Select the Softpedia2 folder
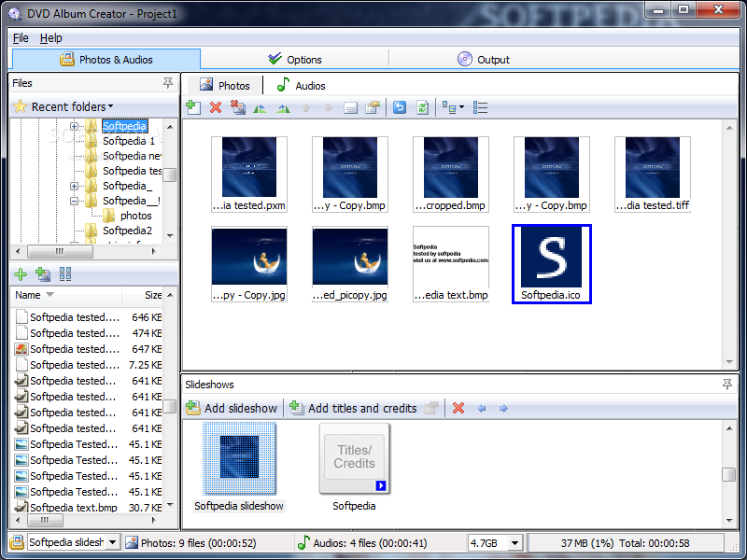This screenshot has width=747, height=560. [127, 231]
